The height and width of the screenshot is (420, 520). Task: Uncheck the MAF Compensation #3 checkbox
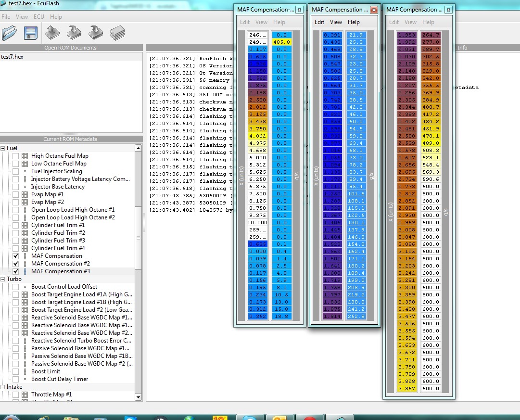[x=15, y=271]
